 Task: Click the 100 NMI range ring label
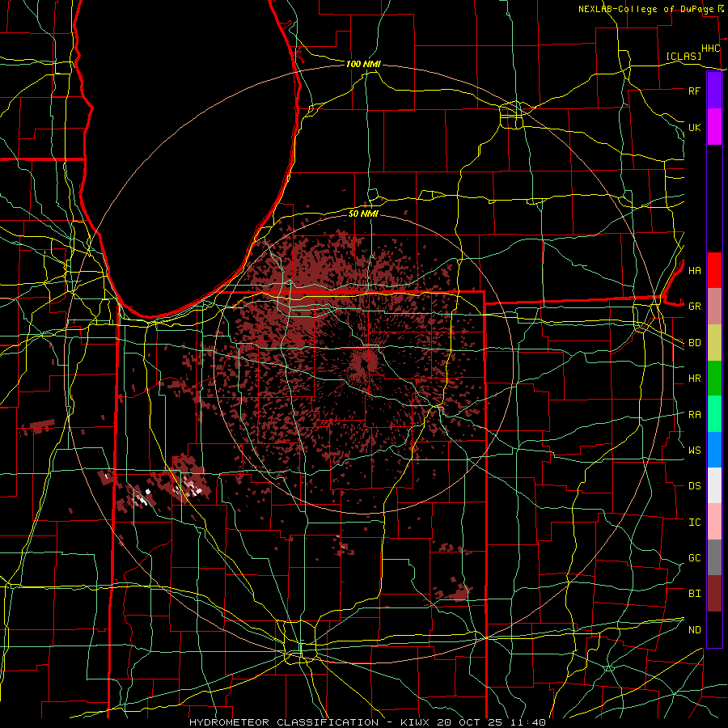pyautogui.click(x=363, y=64)
